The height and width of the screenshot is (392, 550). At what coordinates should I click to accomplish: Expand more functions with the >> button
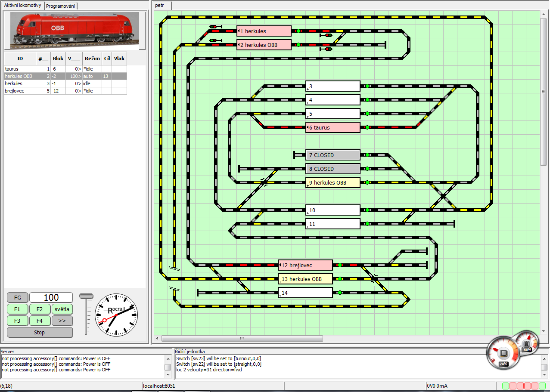tap(62, 321)
